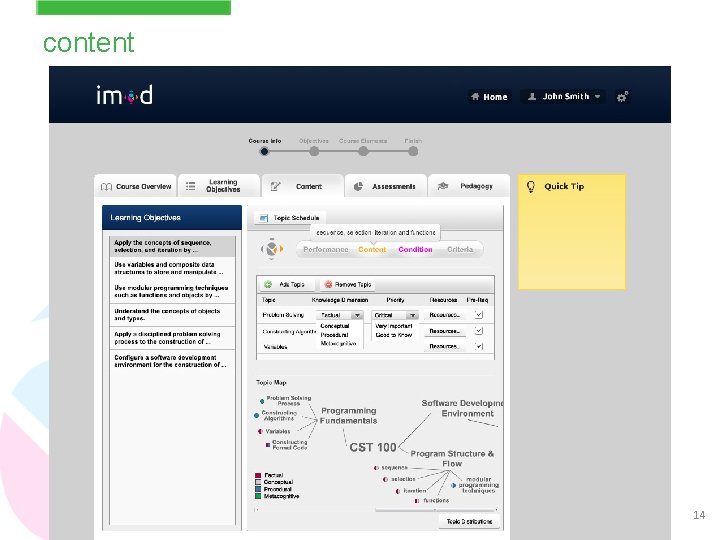Choose Metacognitive from the dropdown list
The image size is (720, 540).
(x=338, y=343)
